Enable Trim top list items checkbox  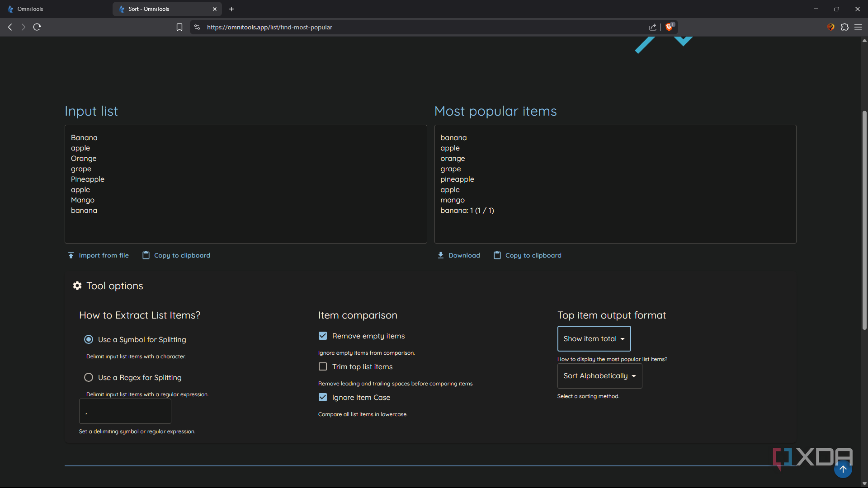(x=323, y=366)
